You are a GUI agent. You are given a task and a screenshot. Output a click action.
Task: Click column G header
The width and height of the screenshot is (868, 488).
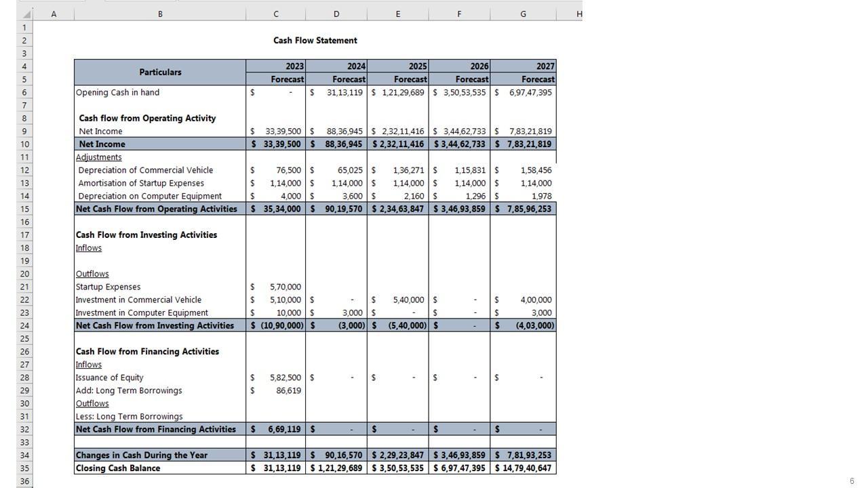coord(523,14)
